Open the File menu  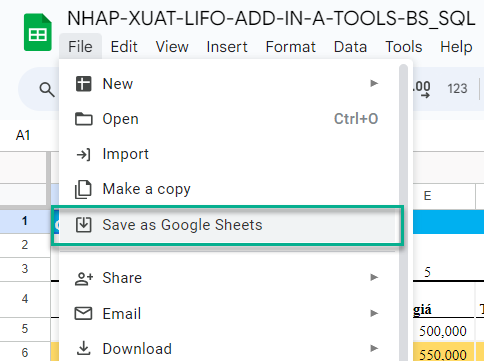(x=80, y=47)
